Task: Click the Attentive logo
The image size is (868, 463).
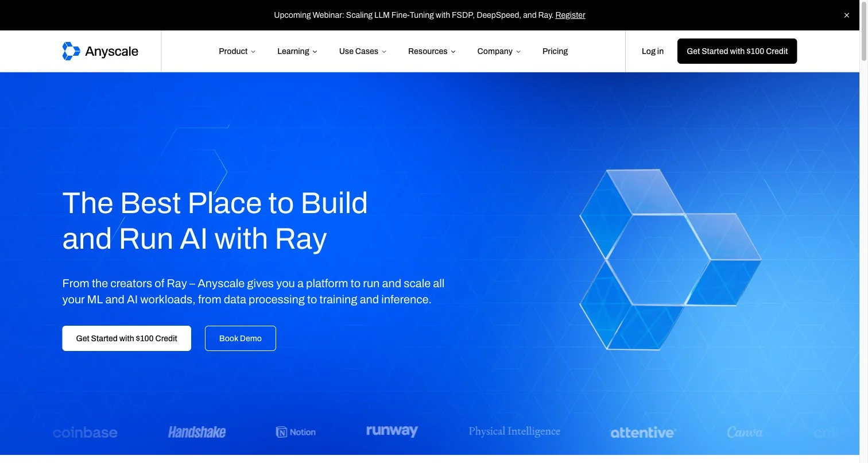Action: pos(642,432)
